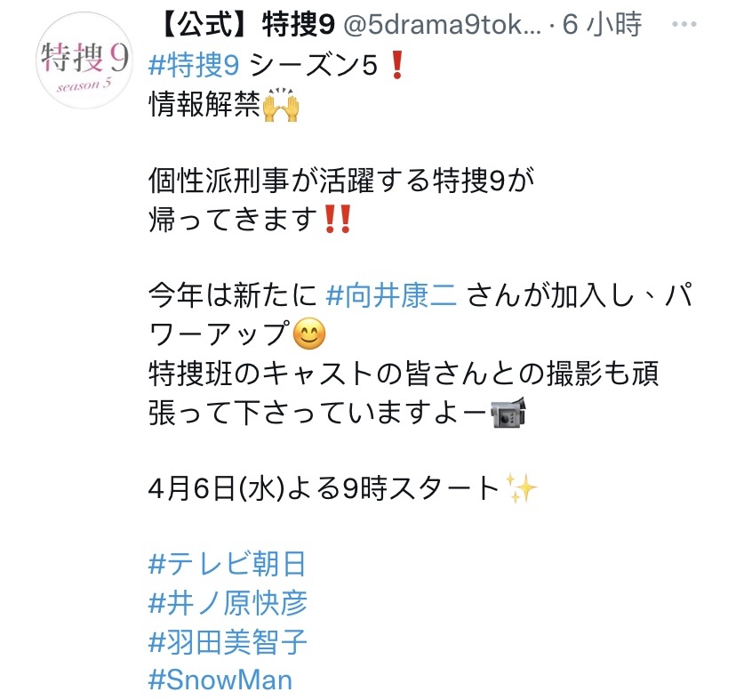This screenshot has width=736, height=700.
Task: Click the sparkles emoji after スタート
Action: [521, 487]
